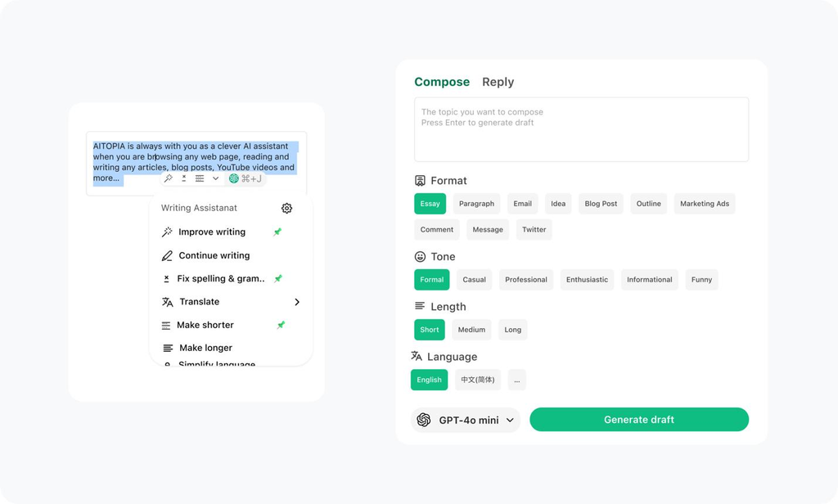Open the floating toolbar chevron dropdown
838x504 pixels.
(x=215, y=178)
